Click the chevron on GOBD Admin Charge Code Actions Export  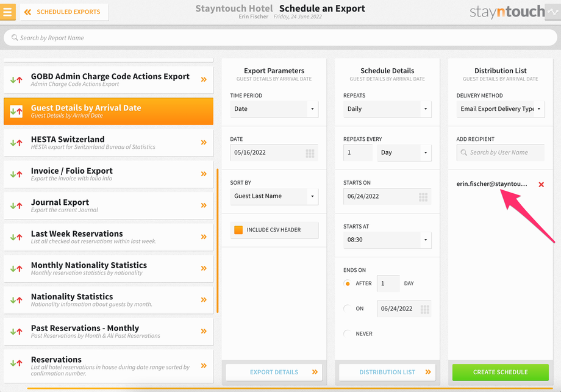(x=204, y=79)
